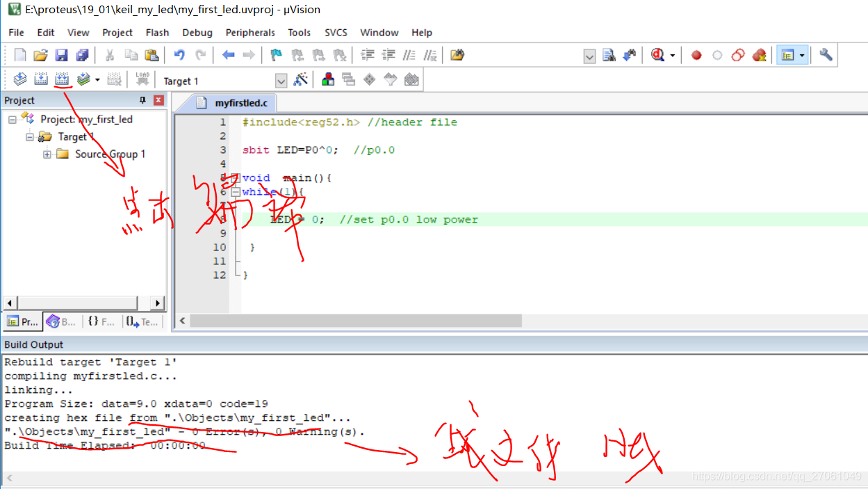Image resolution: width=868 pixels, height=489 pixels.
Task: Open the find text combo dropdown
Action: [x=590, y=56]
